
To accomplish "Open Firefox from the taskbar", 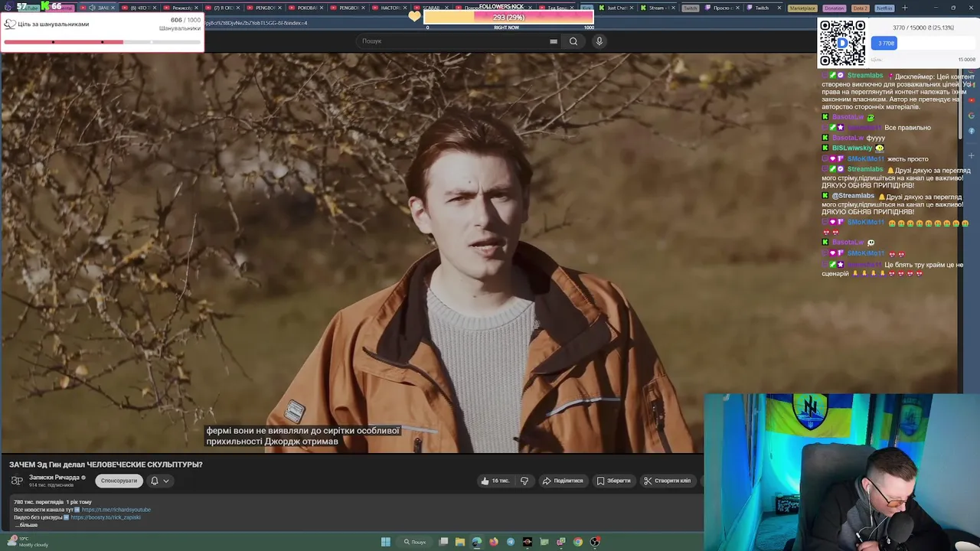I will click(494, 542).
